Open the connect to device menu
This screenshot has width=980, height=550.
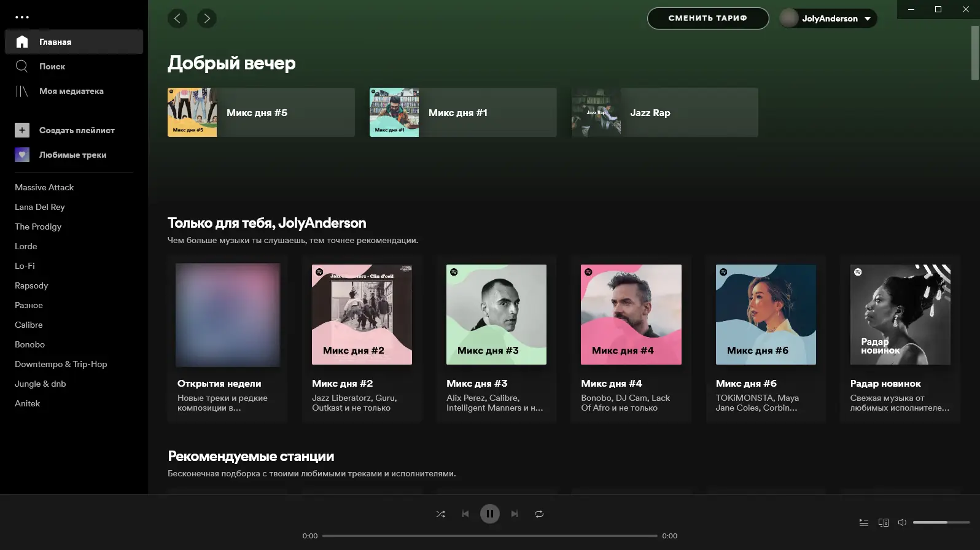(884, 522)
